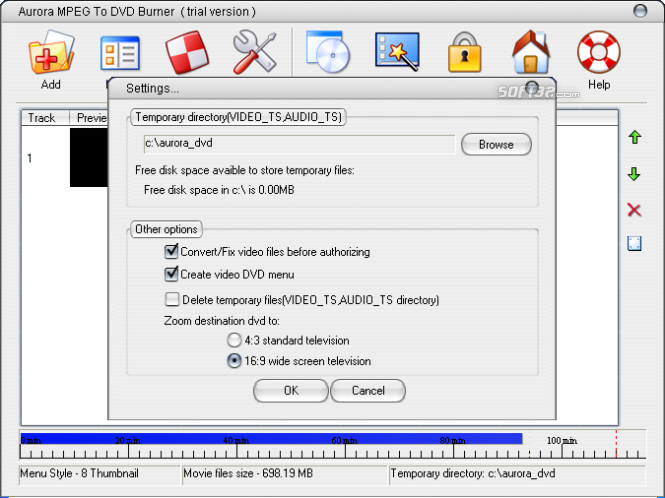Click the temporary directory path field
665x498 pixels.
[x=299, y=144]
